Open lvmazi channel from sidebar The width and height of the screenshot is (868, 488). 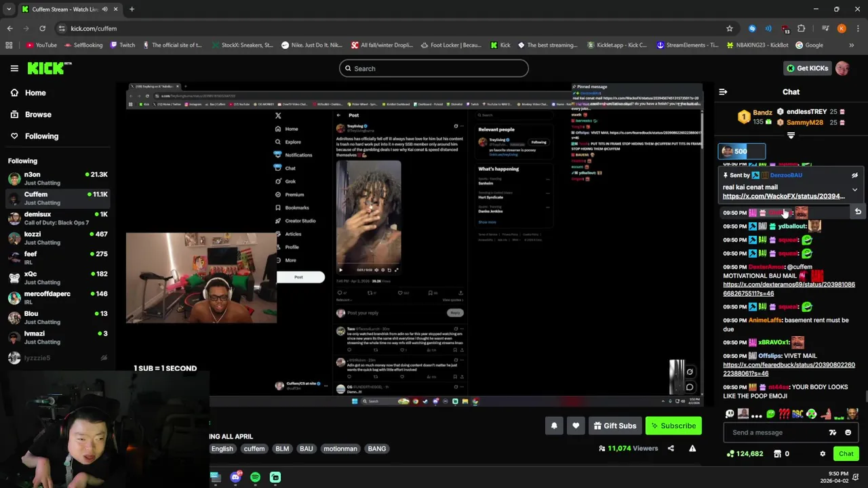58,338
